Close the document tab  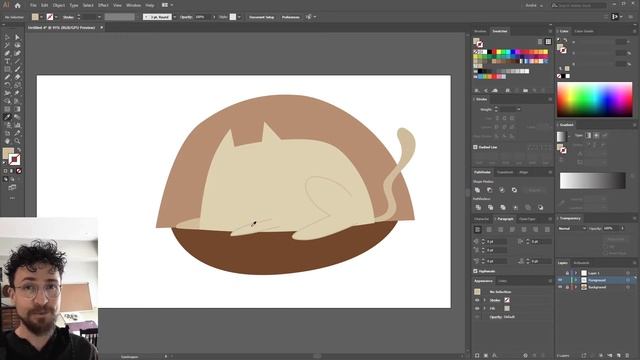tap(102, 28)
